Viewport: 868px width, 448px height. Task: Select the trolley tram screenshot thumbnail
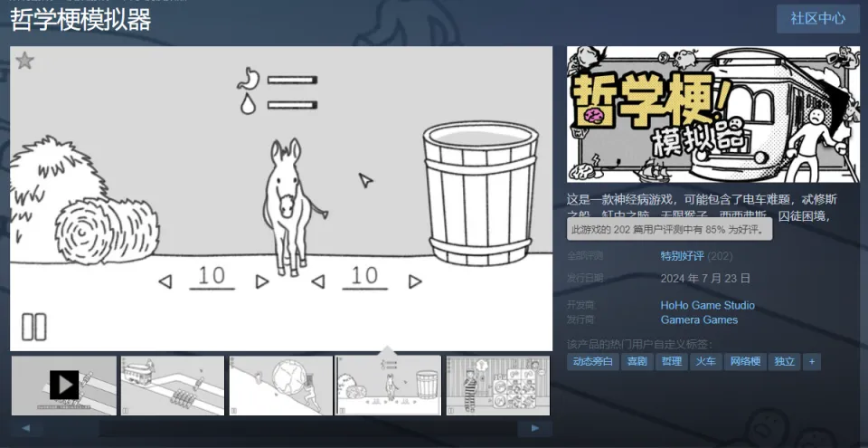[172, 385]
